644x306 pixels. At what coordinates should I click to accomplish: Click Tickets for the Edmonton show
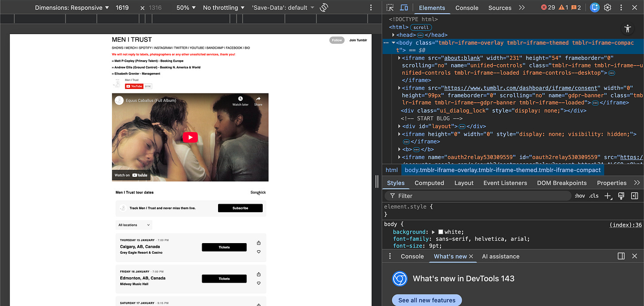coord(224,279)
